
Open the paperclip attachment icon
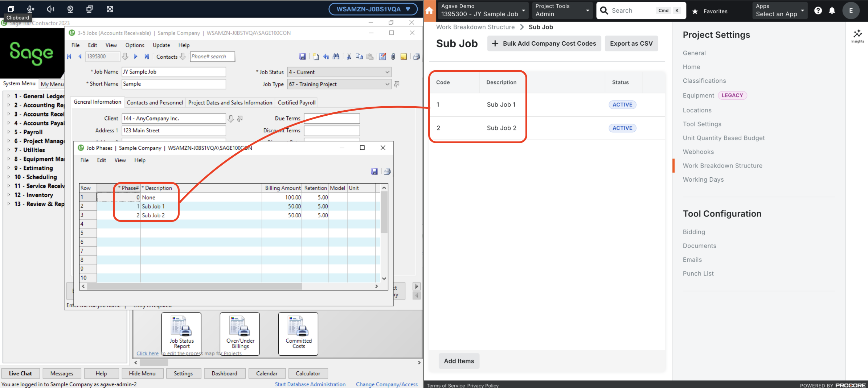(393, 57)
